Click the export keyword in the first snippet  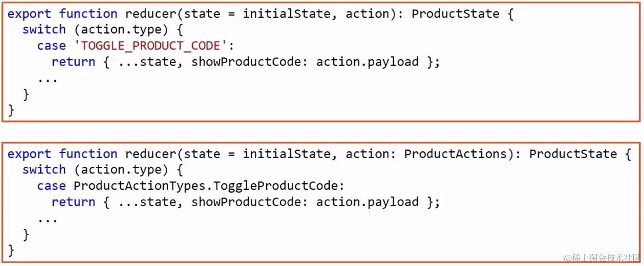coord(29,14)
